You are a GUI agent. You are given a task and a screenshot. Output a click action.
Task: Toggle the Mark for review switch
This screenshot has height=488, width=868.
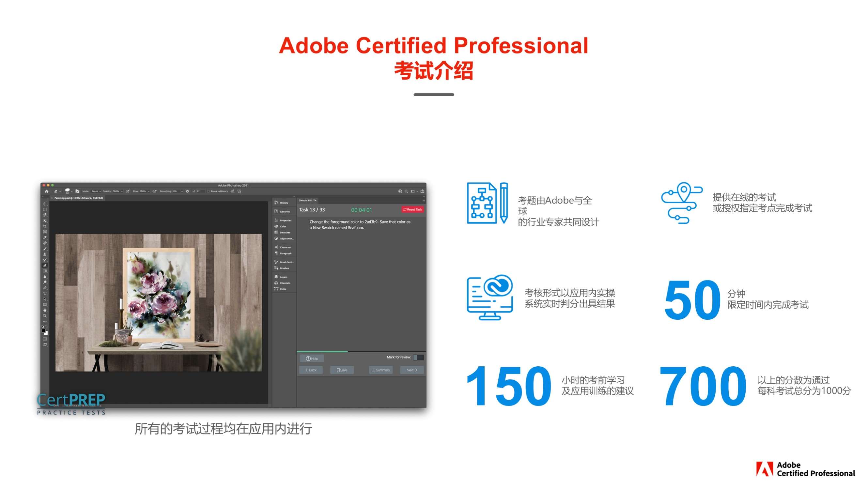click(418, 357)
